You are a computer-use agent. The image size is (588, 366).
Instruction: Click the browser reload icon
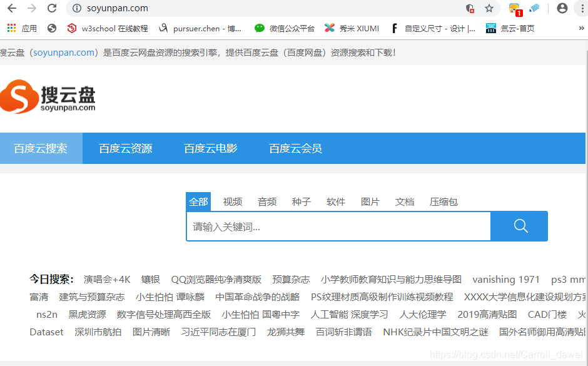[52, 8]
